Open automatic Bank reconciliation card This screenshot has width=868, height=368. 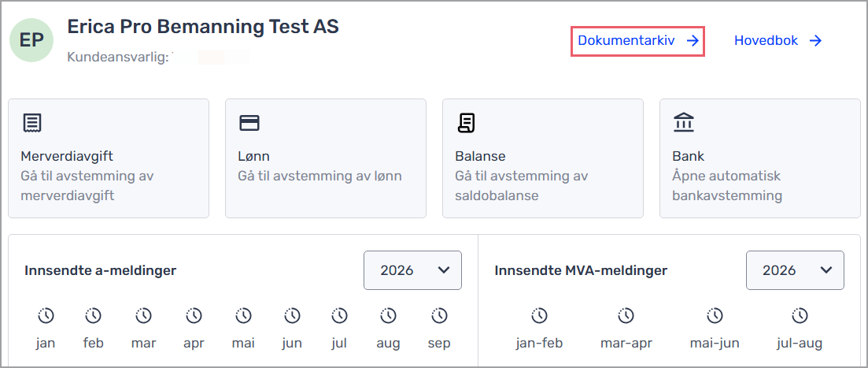click(x=760, y=158)
